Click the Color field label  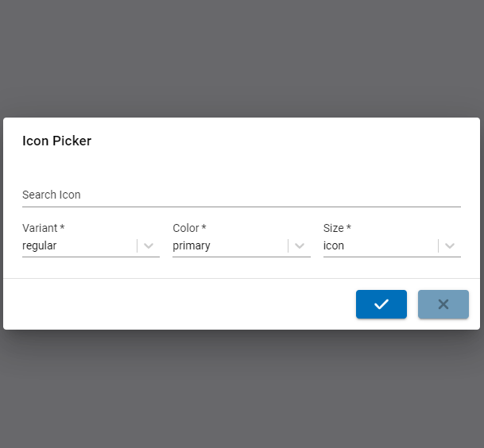(189, 228)
